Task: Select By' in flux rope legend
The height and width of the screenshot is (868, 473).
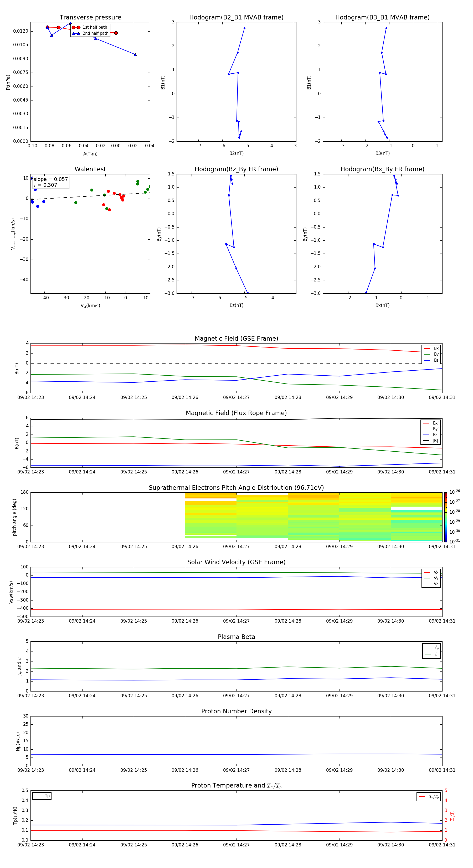Action: click(431, 429)
